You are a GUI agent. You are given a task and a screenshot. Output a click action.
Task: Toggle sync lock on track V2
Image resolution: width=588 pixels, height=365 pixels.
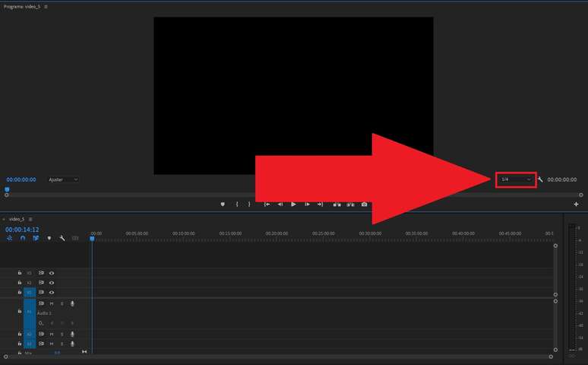[x=41, y=282]
